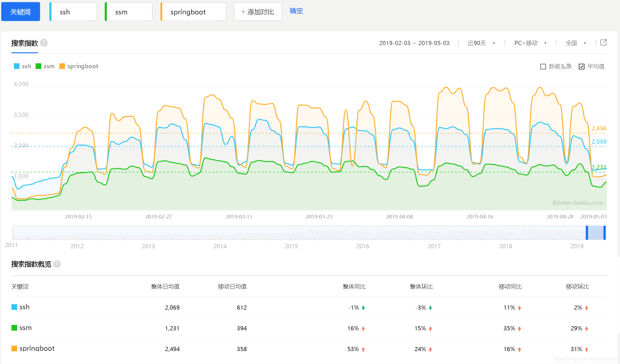This screenshot has height=364, width=620.
Task: Click the ssh row keyword in overview table
Action: point(24,307)
